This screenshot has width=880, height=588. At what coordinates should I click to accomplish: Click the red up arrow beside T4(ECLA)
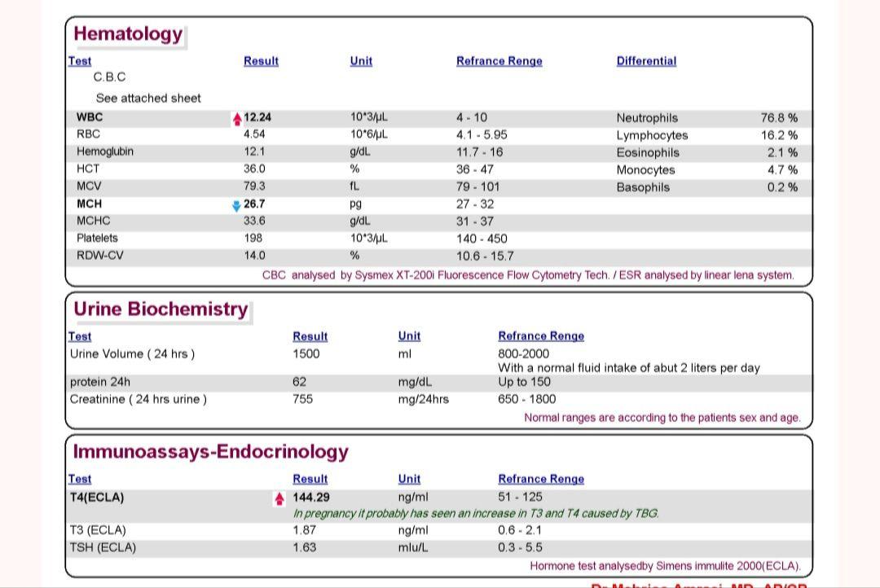[x=279, y=498]
